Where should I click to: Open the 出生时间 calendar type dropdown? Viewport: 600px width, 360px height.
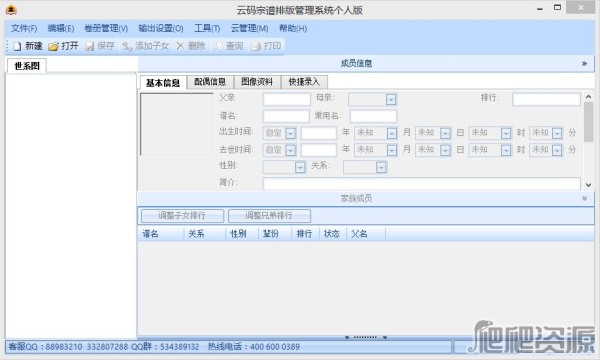pyautogui.click(x=290, y=133)
